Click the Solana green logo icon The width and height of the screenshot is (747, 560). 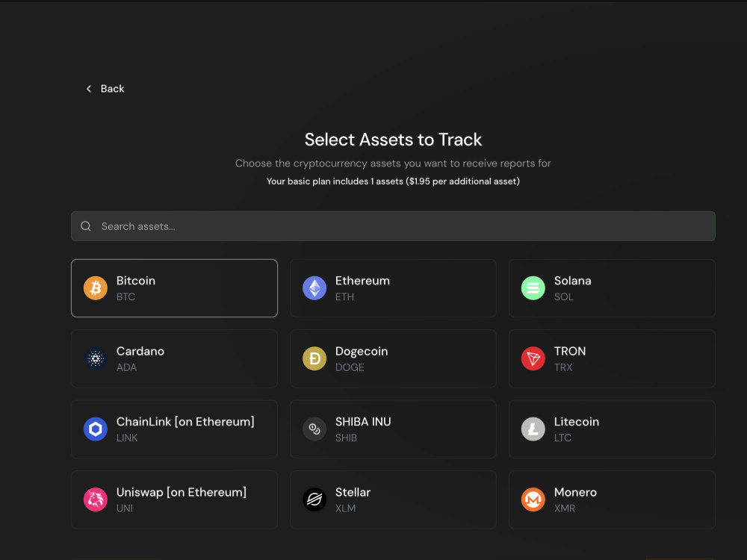pyautogui.click(x=533, y=288)
